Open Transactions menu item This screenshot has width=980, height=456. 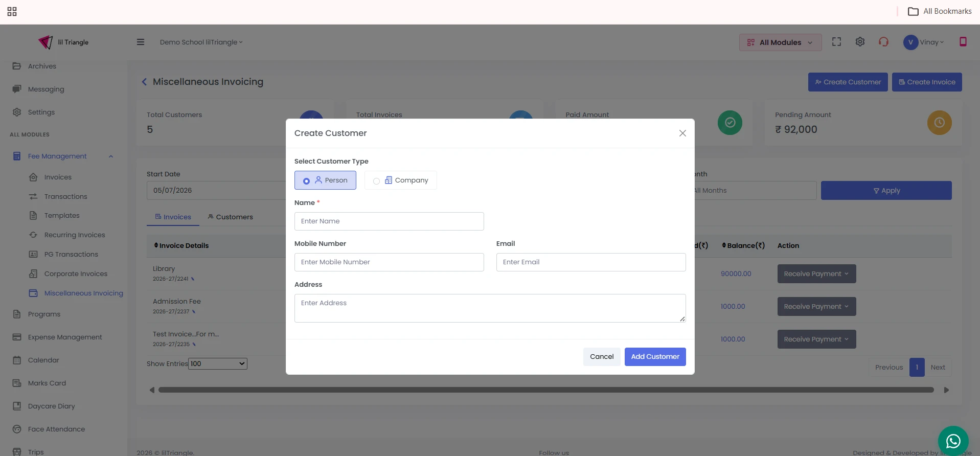[65, 196]
